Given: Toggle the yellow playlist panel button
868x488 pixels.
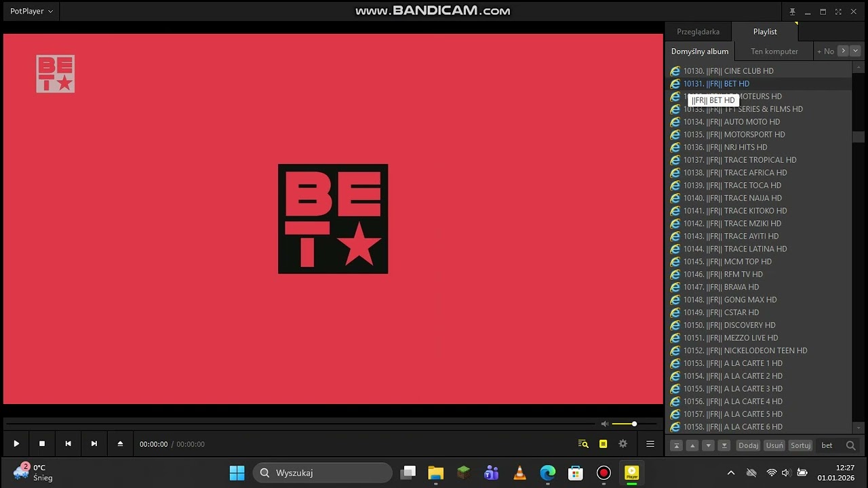Looking at the screenshot, I should tap(603, 444).
